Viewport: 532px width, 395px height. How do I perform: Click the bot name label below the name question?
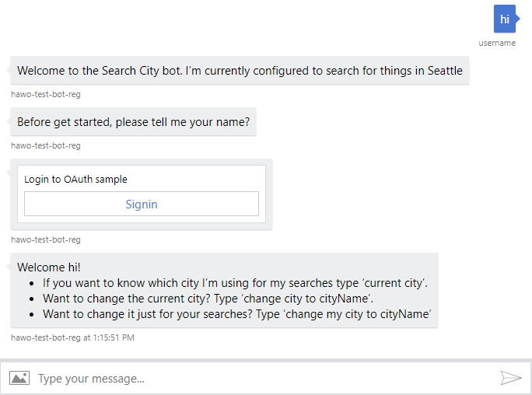46,145
